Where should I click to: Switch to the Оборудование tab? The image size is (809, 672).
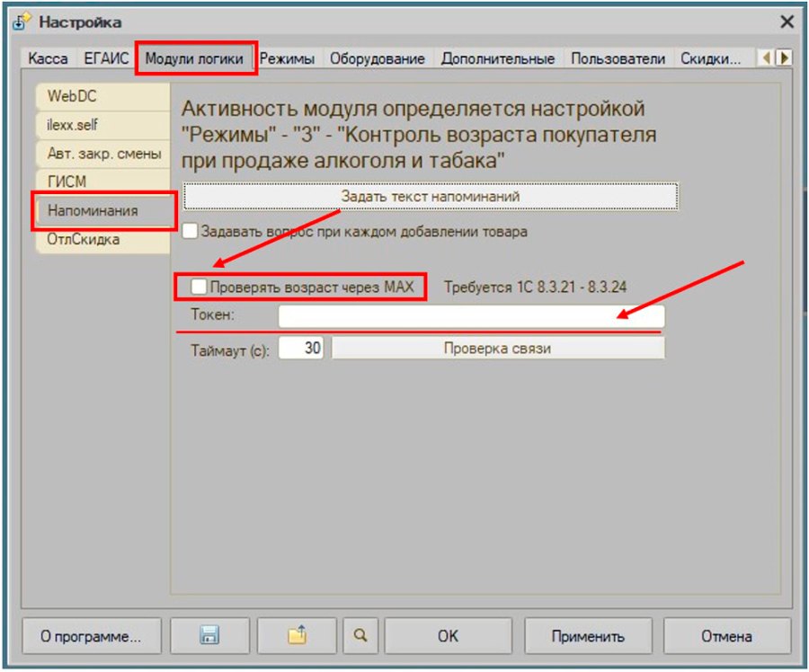click(x=378, y=58)
